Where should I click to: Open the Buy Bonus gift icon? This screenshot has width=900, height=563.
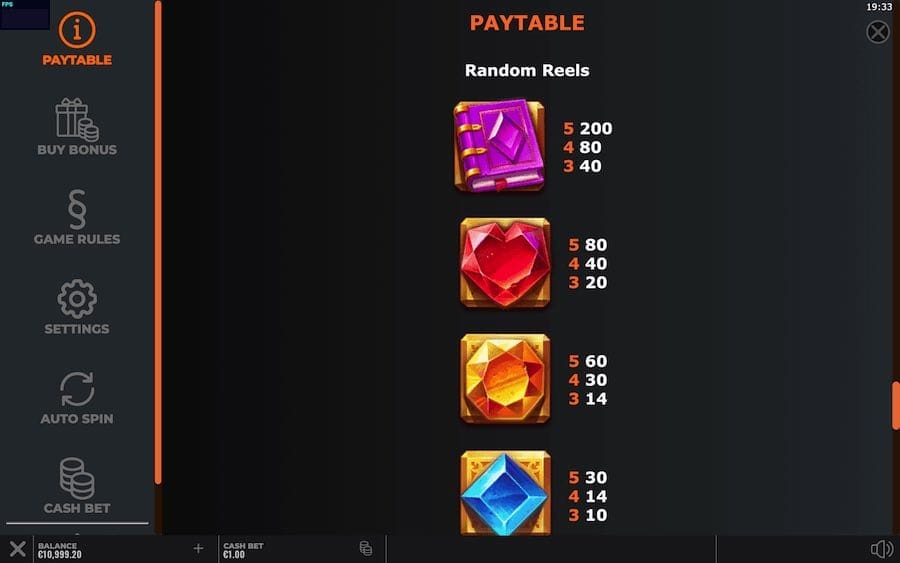point(77,120)
